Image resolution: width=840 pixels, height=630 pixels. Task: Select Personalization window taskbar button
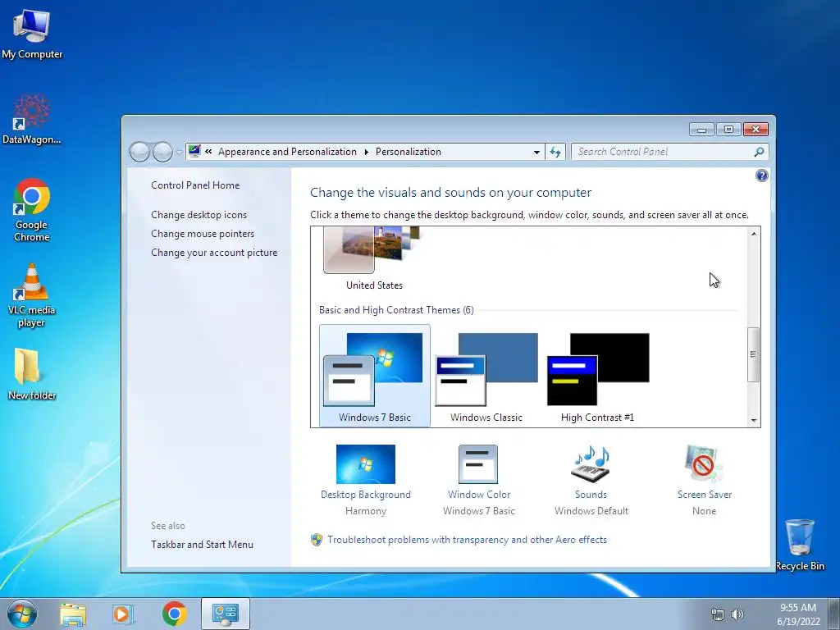(x=226, y=614)
